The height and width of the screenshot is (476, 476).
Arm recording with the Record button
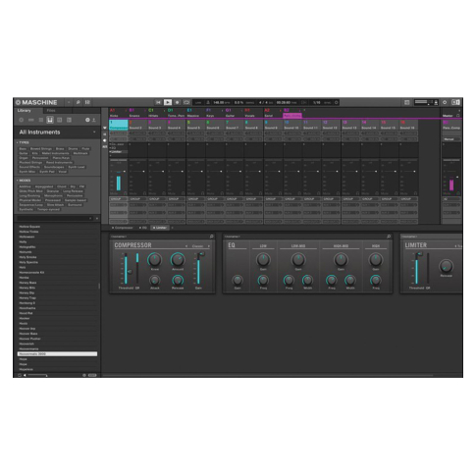pyautogui.click(x=177, y=102)
